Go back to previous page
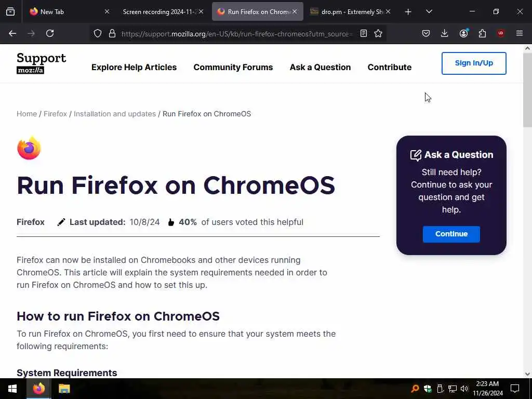 point(12,33)
